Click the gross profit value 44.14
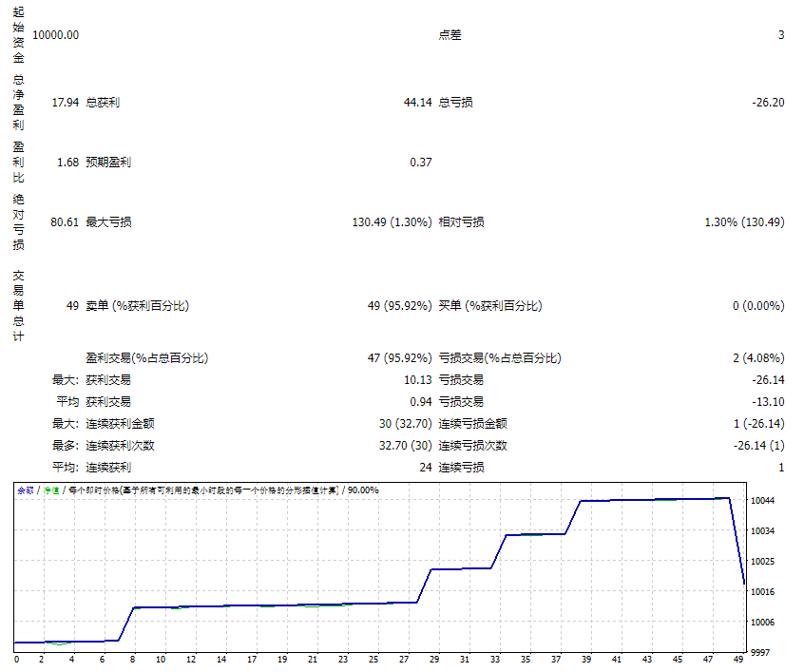This screenshot has height=672, width=804. (x=417, y=103)
